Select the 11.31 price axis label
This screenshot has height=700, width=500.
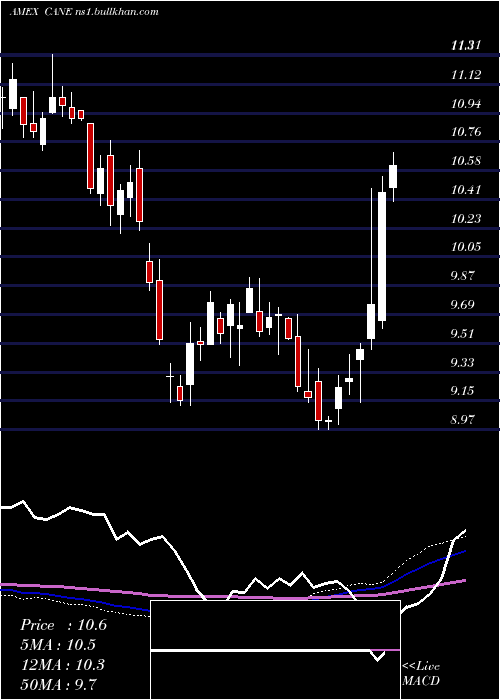[466, 45]
